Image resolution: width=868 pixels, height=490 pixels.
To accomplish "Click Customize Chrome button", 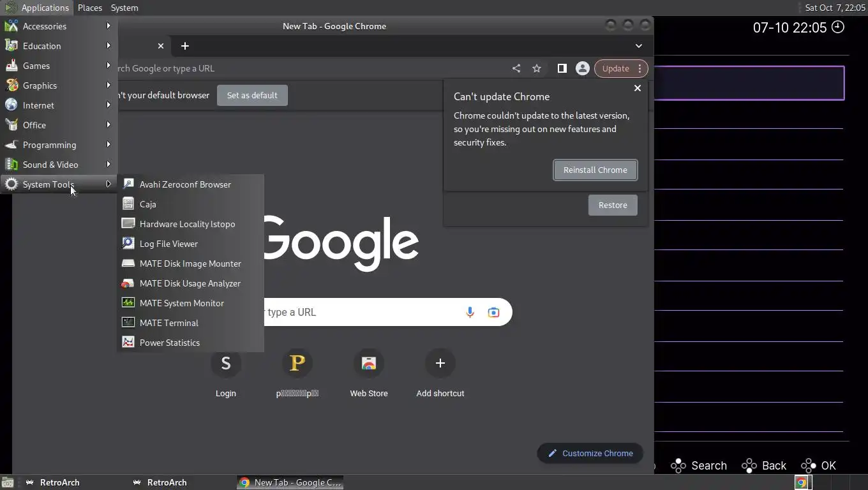I will (590, 453).
